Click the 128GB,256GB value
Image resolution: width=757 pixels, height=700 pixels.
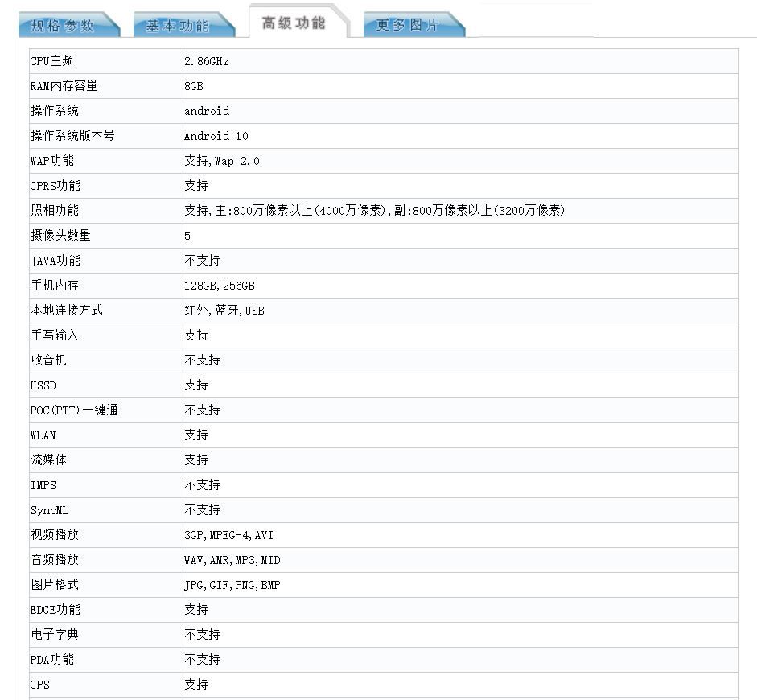point(219,286)
